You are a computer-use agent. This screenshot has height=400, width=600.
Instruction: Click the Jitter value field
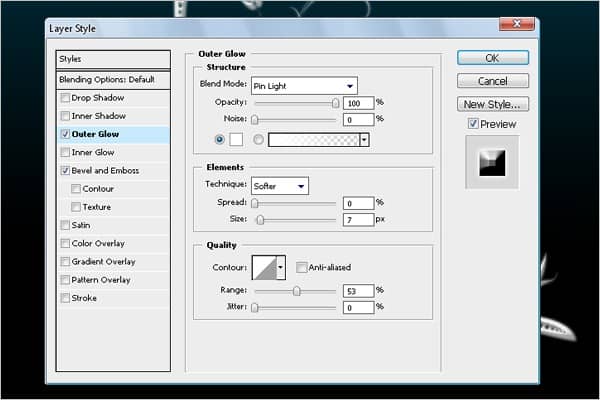(x=358, y=307)
